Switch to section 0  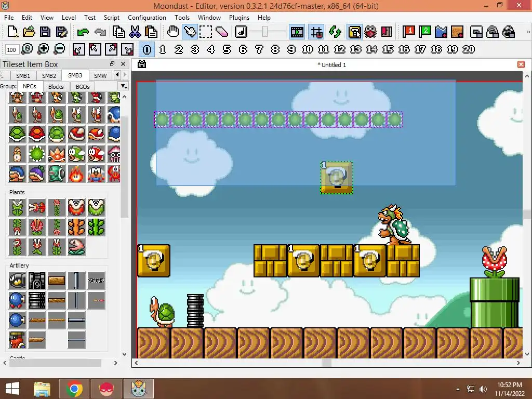[x=147, y=49]
